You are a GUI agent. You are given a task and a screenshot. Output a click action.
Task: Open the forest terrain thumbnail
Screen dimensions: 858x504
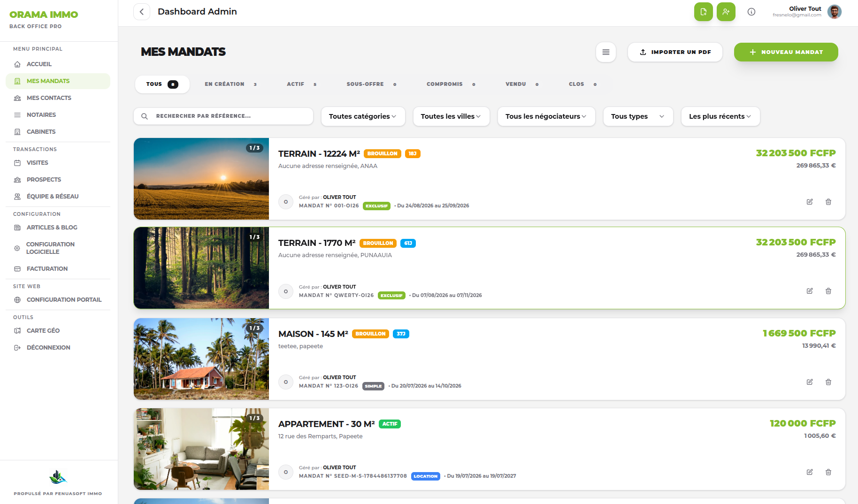pos(201,268)
